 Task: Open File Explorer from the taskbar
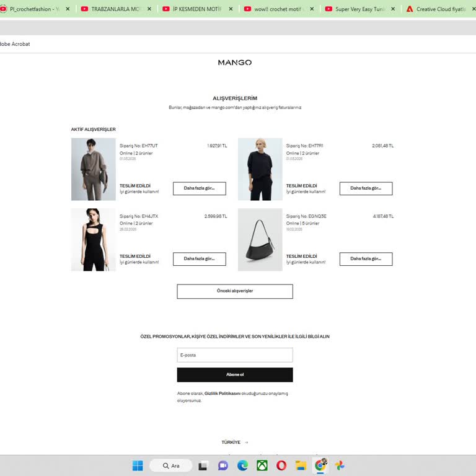(301, 465)
